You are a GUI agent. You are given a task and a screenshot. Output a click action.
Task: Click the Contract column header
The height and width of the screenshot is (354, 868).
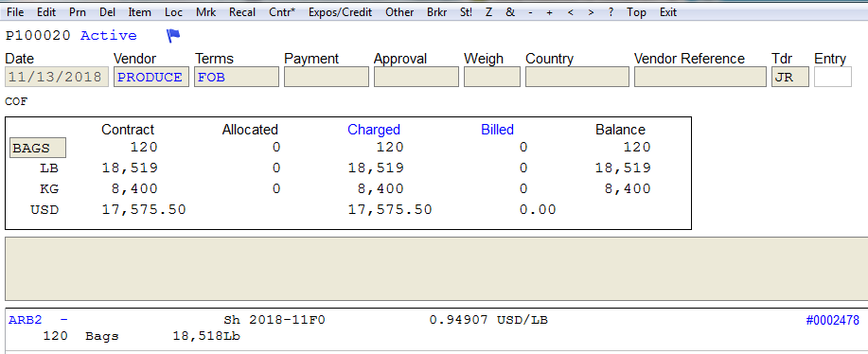pyautogui.click(x=128, y=130)
